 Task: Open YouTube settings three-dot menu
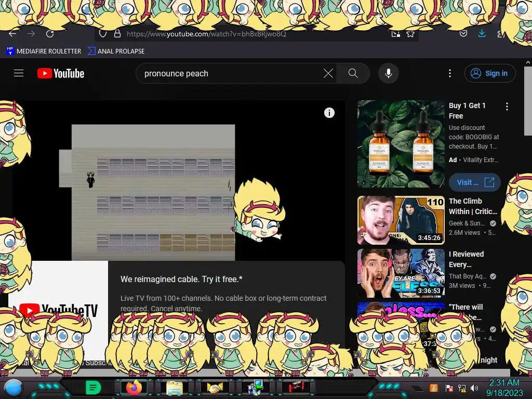click(450, 73)
